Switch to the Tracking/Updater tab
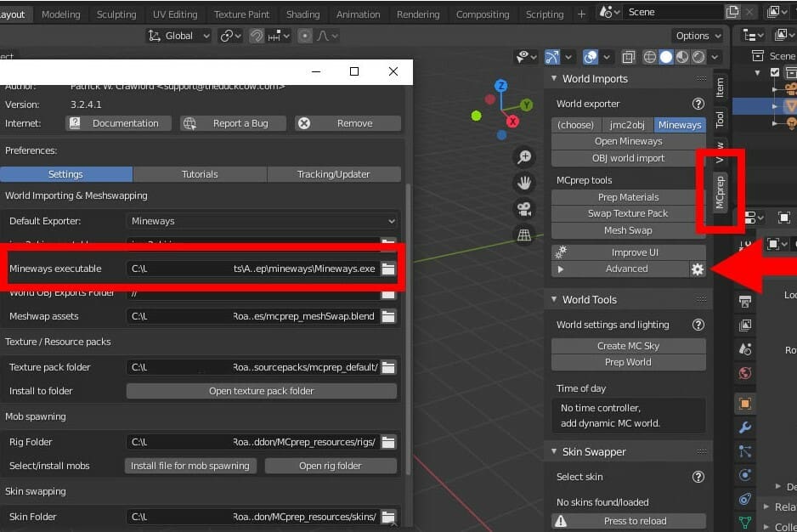Image resolution: width=797 pixels, height=532 pixels. 333,174
